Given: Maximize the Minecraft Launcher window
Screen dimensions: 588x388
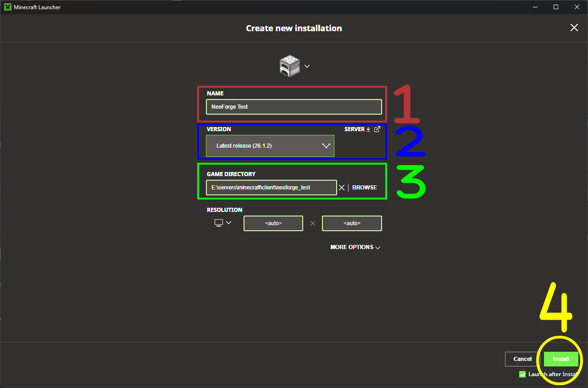Looking at the screenshot, I should point(556,7).
